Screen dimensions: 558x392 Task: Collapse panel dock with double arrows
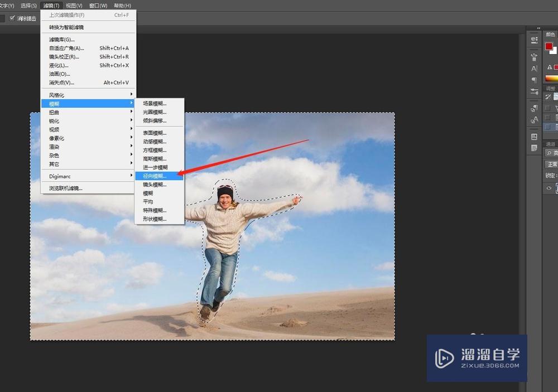538,28
